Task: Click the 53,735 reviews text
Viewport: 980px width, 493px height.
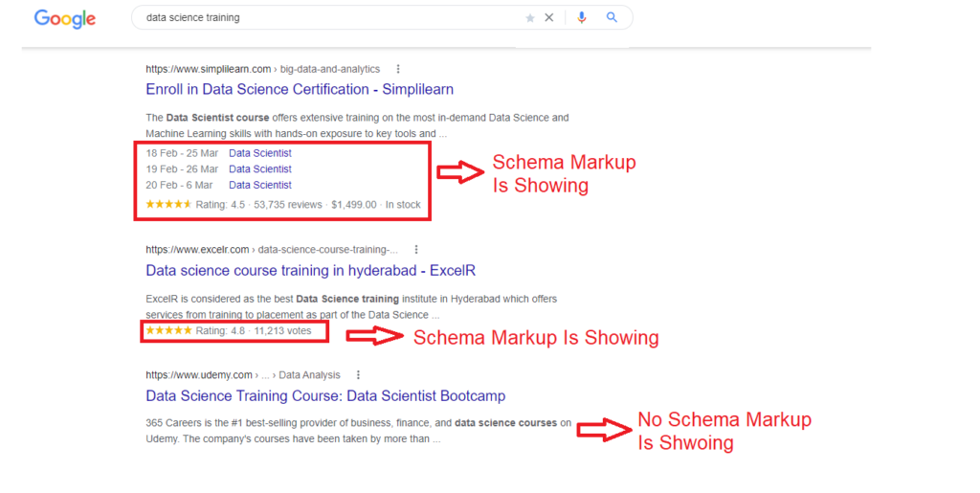Action: (x=288, y=205)
